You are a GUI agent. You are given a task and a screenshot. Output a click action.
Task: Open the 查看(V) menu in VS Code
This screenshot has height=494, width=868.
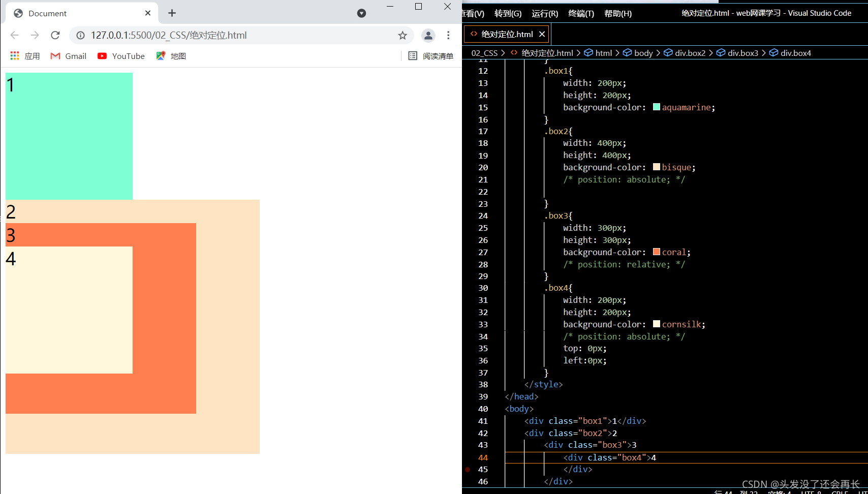point(474,13)
